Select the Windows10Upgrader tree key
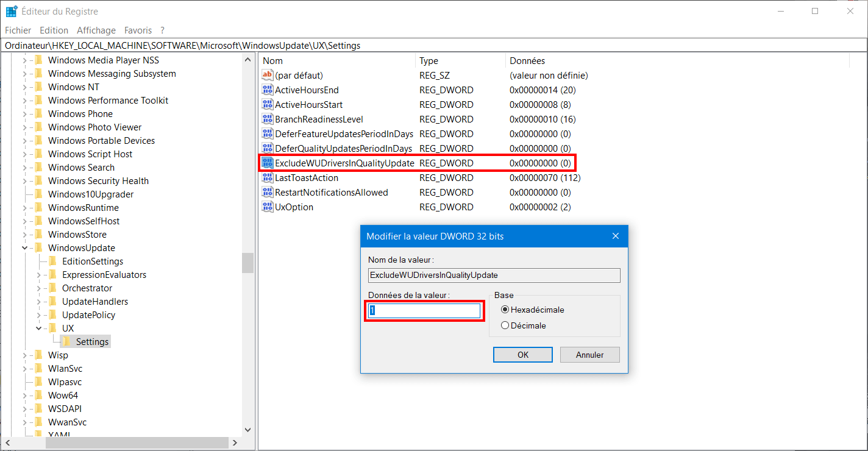868x451 pixels. click(91, 194)
